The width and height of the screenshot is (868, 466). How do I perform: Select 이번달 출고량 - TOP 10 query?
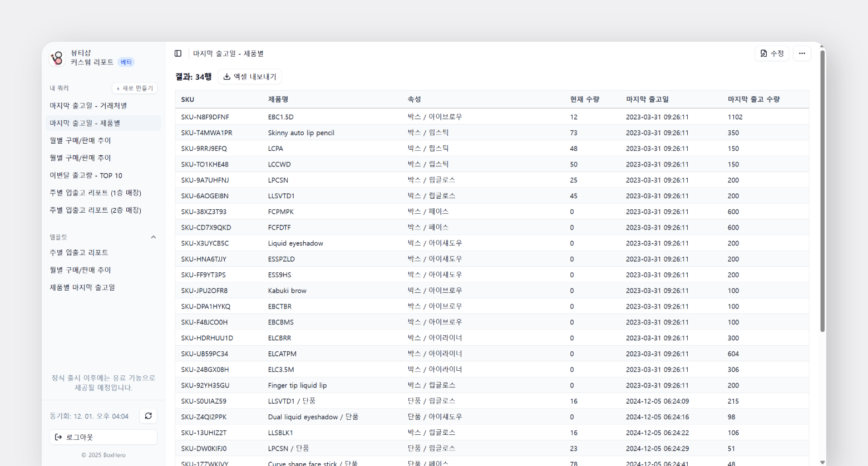86,175
